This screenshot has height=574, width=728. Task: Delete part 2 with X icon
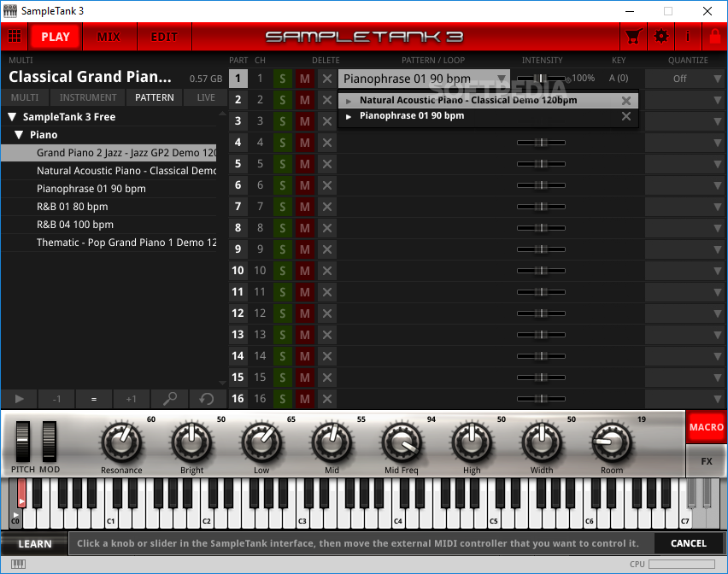pos(327,100)
